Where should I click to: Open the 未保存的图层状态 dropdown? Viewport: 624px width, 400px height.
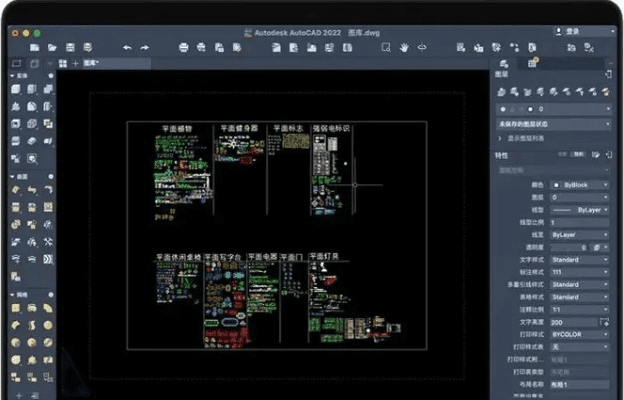tap(553, 123)
